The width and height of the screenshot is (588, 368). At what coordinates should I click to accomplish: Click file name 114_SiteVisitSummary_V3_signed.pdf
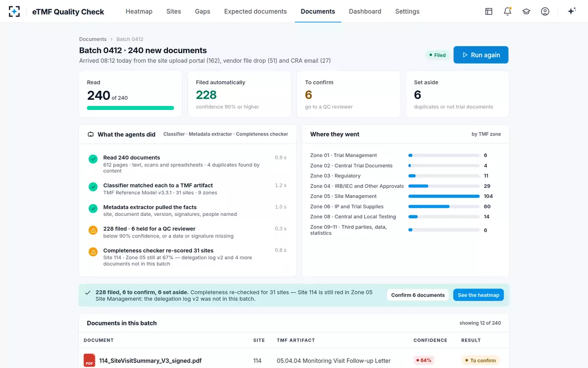click(x=150, y=361)
